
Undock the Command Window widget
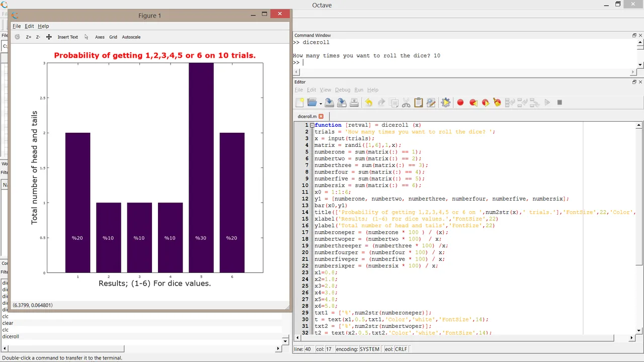pyautogui.click(x=634, y=35)
